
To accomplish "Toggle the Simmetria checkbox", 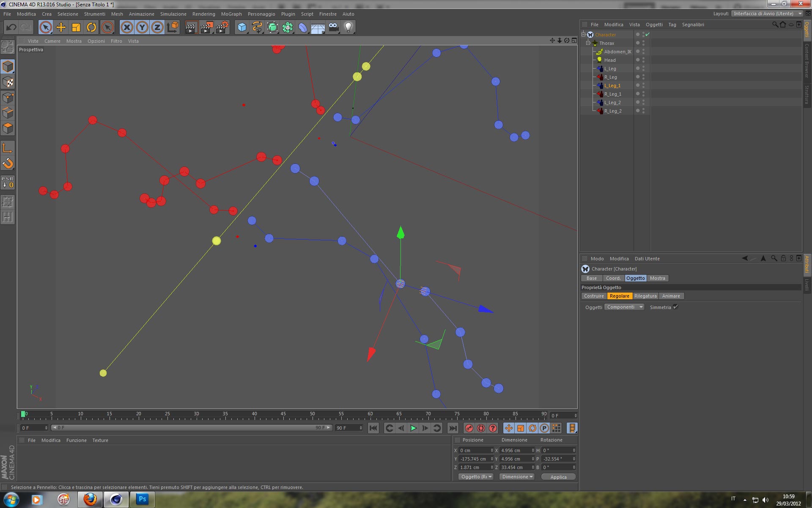I will tap(675, 307).
